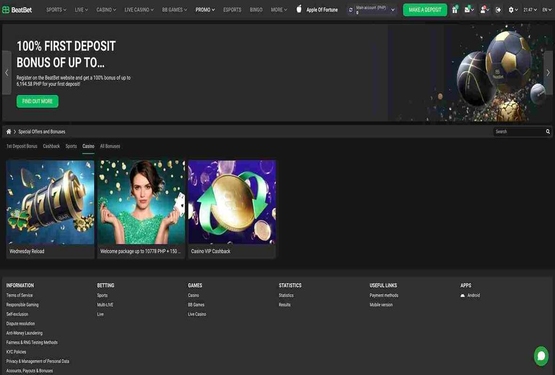555x375 pixels.
Task: Open Self-exclusion link
Action: 17,314
